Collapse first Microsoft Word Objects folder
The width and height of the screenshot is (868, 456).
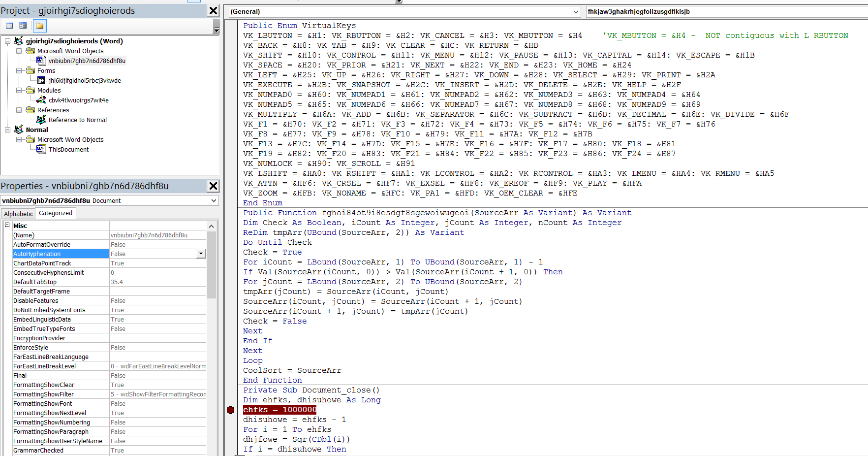(19, 51)
